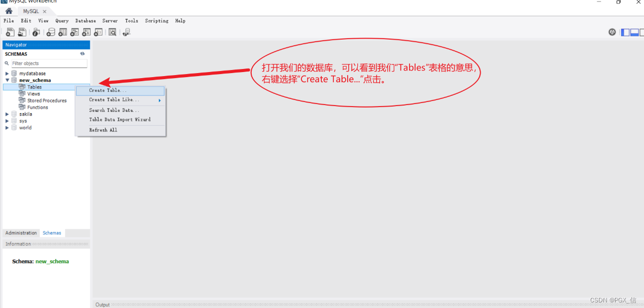Open the View menu
644x308 pixels.
coord(43,21)
